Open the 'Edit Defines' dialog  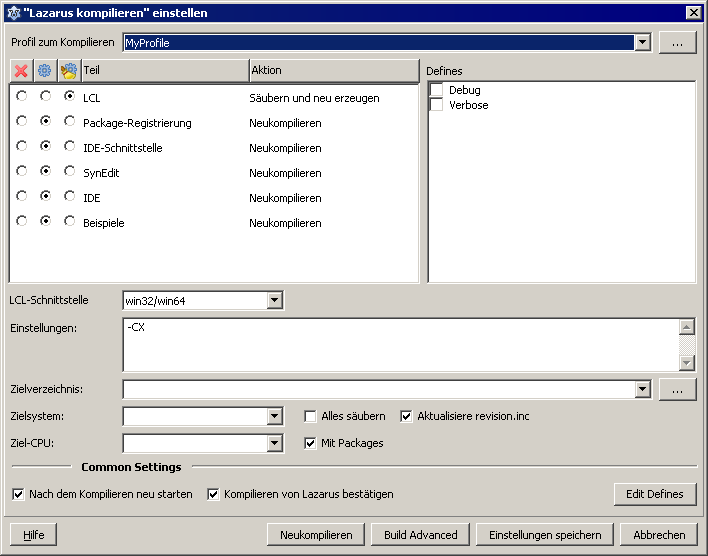[654, 494]
